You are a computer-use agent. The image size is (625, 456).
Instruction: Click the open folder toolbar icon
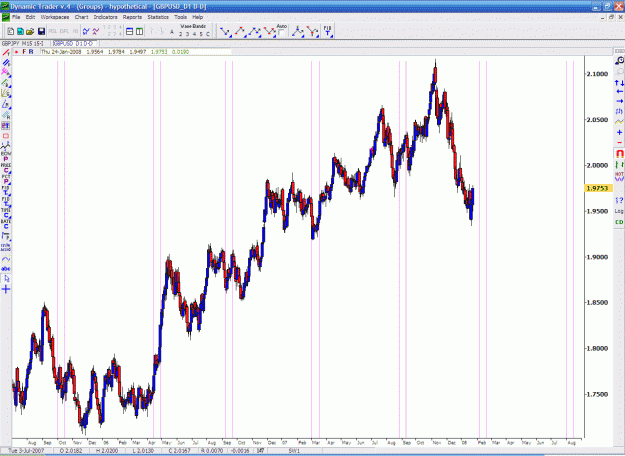point(30,31)
